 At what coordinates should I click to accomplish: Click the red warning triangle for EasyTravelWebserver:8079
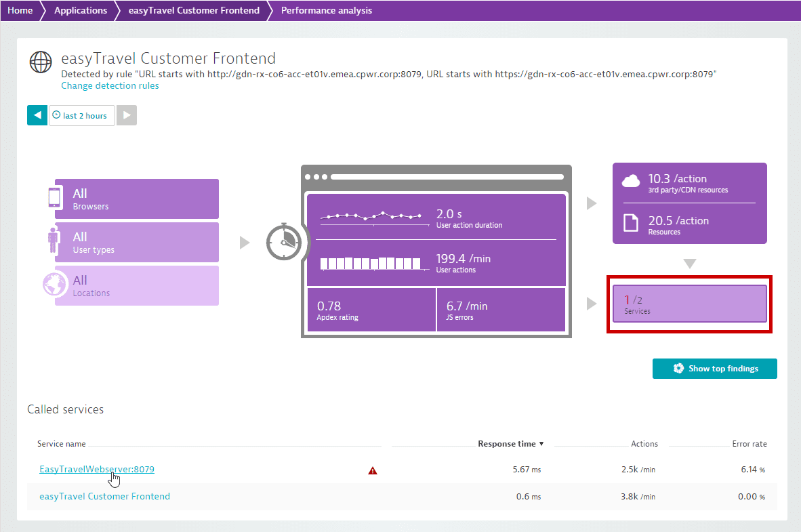point(373,471)
